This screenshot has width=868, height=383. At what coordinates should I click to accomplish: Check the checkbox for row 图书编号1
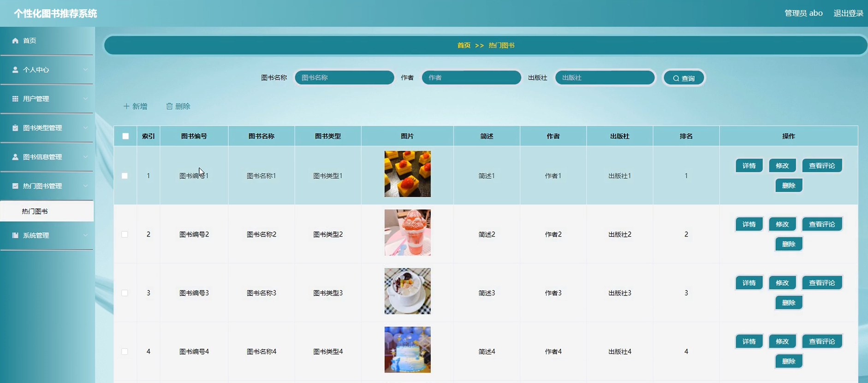(125, 176)
